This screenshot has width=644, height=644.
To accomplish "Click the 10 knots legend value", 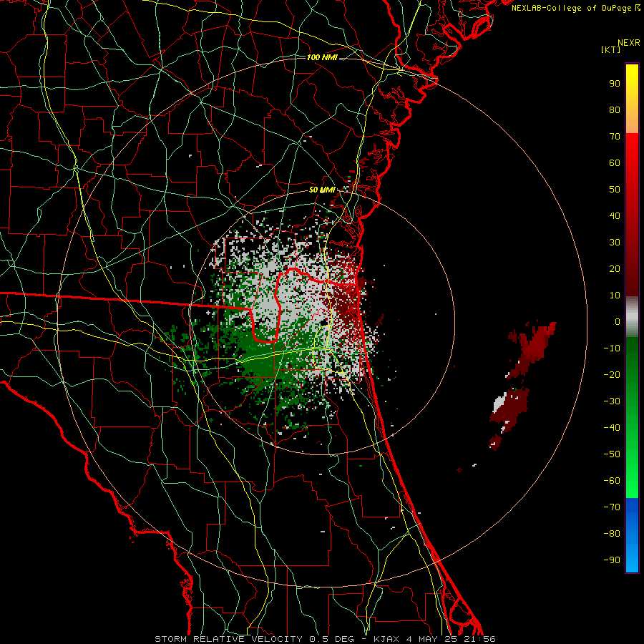I will click(615, 296).
